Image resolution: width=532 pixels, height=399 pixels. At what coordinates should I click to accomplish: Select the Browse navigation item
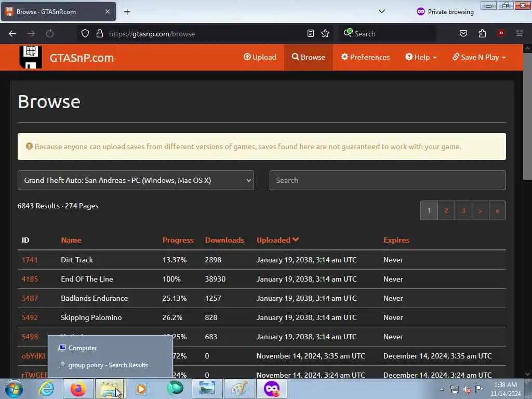point(309,57)
